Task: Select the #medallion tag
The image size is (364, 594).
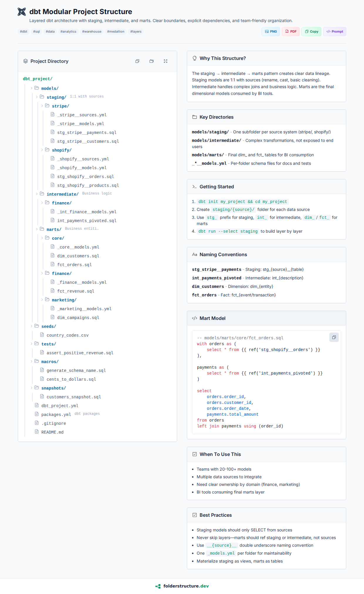Action: click(116, 31)
